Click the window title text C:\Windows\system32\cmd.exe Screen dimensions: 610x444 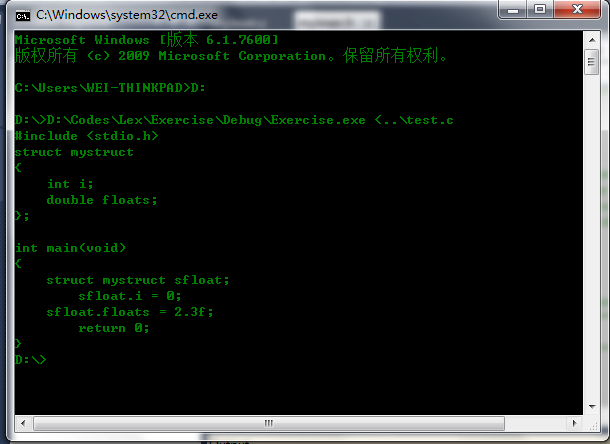127,15
